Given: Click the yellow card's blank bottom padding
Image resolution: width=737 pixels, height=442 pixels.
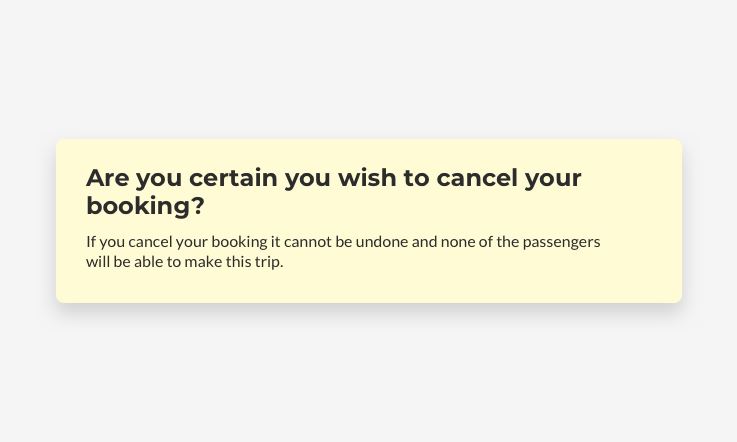Looking at the screenshot, I should click(368, 288).
